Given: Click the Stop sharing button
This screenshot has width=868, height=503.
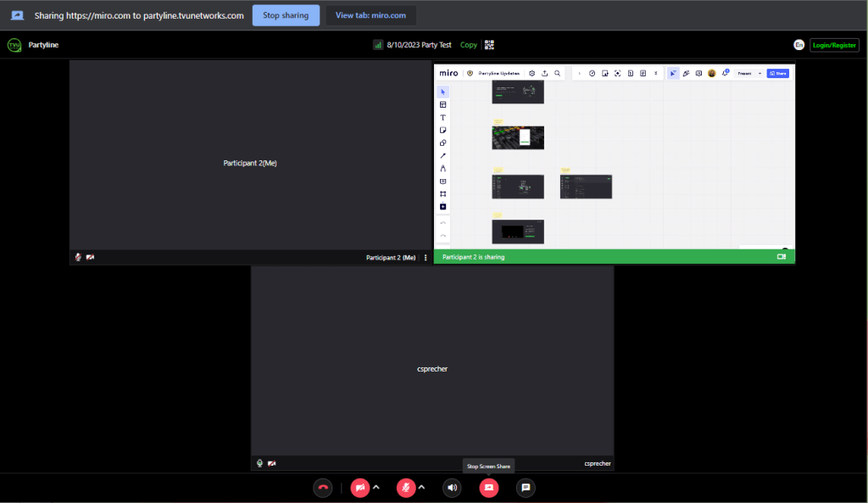Looking at the screenshot, I should pos(286,15).
